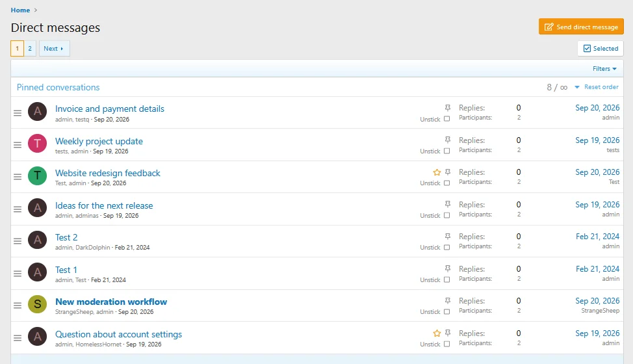Click pin icon on Ideas for the next release

click(448, 204)
